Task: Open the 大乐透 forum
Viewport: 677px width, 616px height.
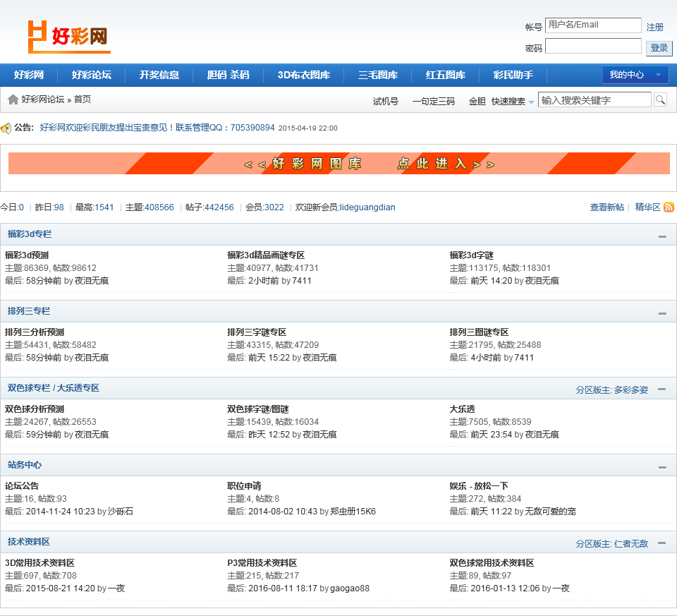Action: [463, 409]
